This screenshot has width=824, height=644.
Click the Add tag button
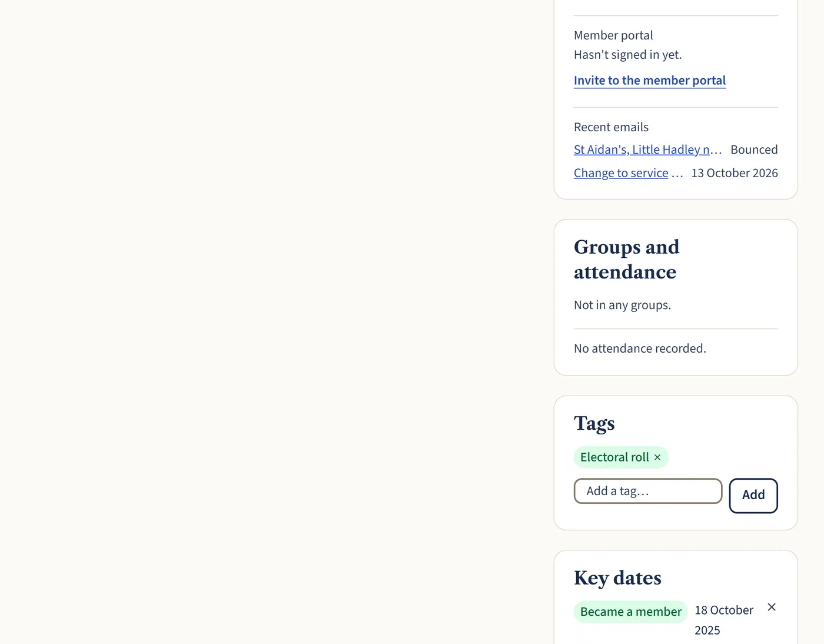[x=753, y=495]
